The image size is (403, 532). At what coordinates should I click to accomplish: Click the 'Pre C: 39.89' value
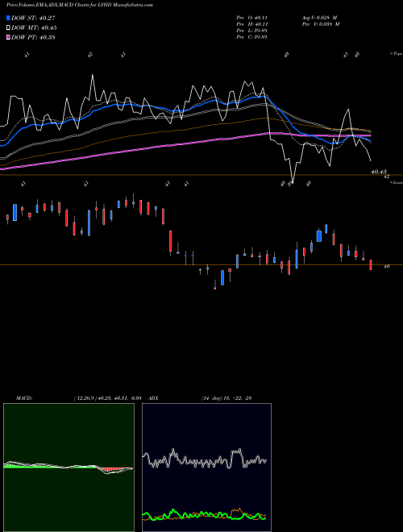point(251,37)
